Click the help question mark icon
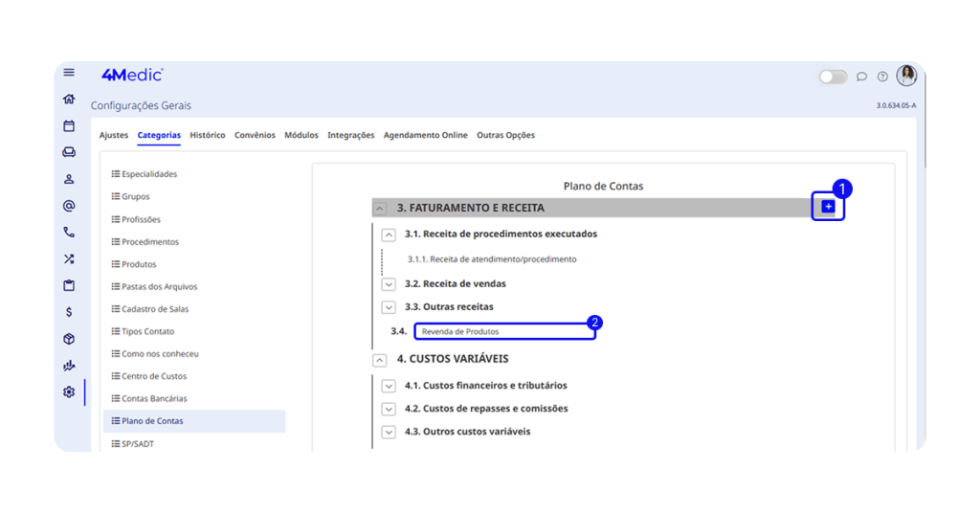 pyautogui.click(x=882, y=77)
